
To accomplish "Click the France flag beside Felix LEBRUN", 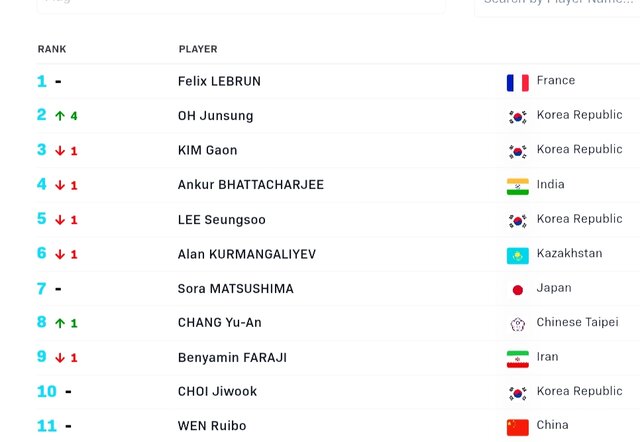I will [517, 82].
